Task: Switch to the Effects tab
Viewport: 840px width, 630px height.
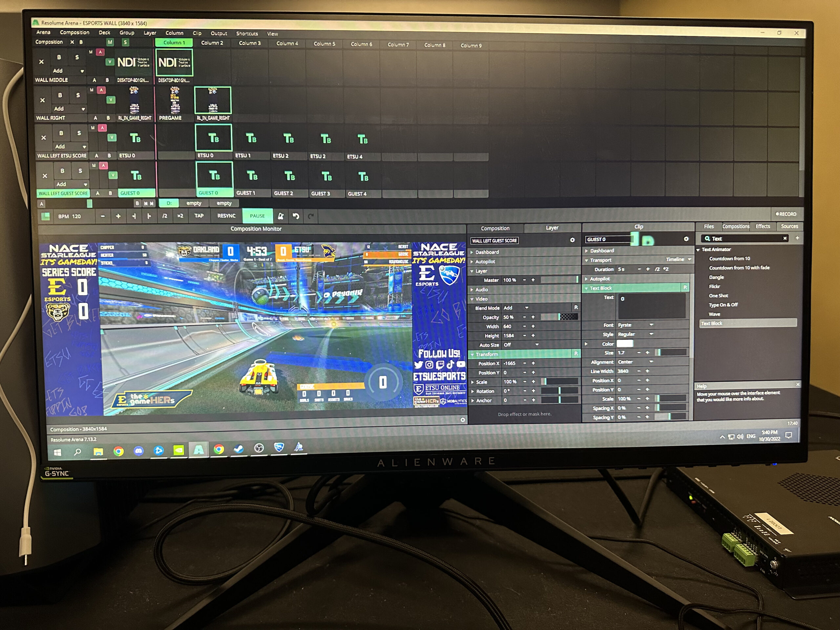Action: [762, 226]
